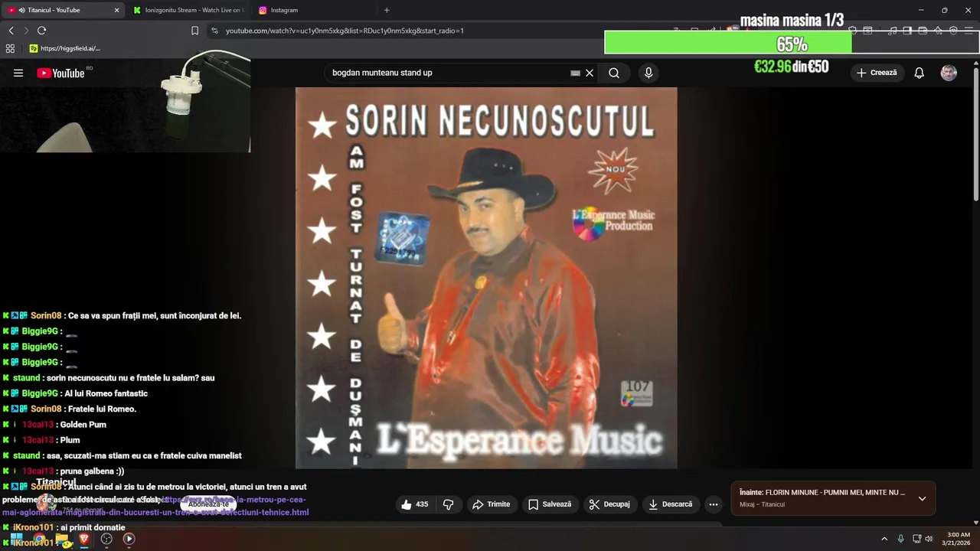Viewport: 980px width, 551px height.
Task: Click chat message 'pruna galbena :))'
Action: click(92, 471)
